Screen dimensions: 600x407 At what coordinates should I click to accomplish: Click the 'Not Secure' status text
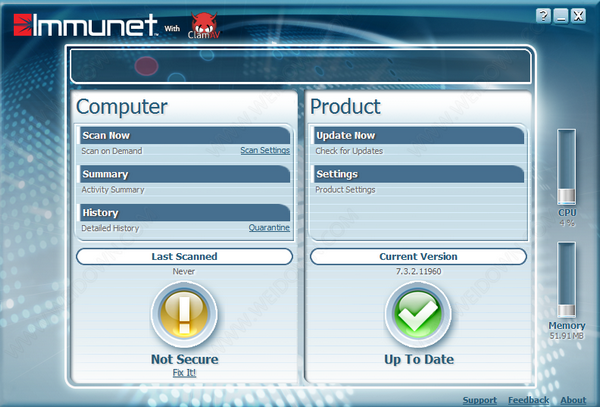(x=184, y=359)
